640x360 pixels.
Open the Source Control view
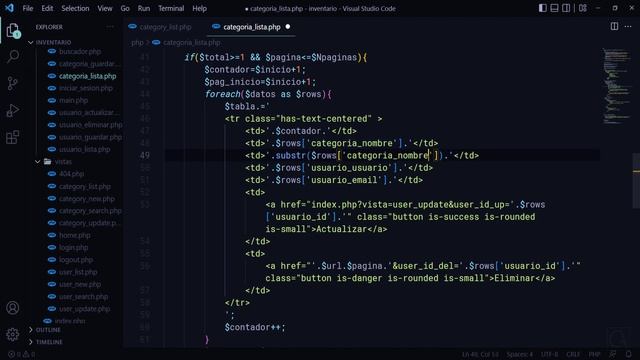[13, 83]
